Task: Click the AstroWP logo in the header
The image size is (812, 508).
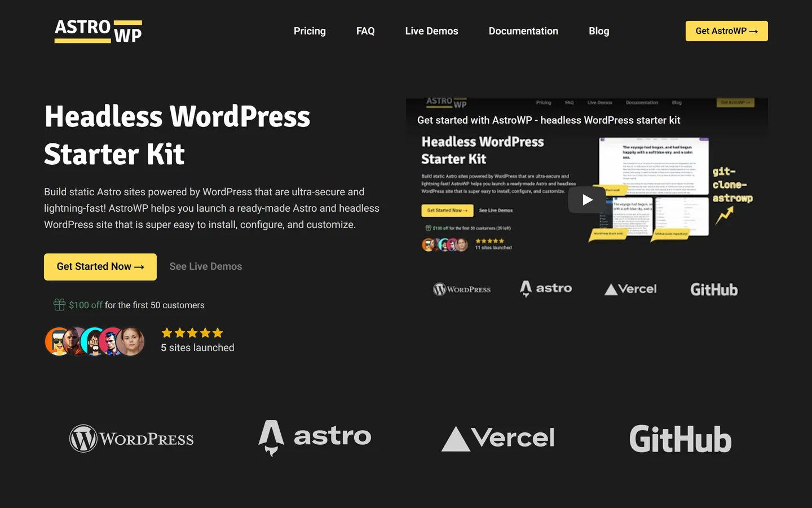Action: [x=98, y=31]
